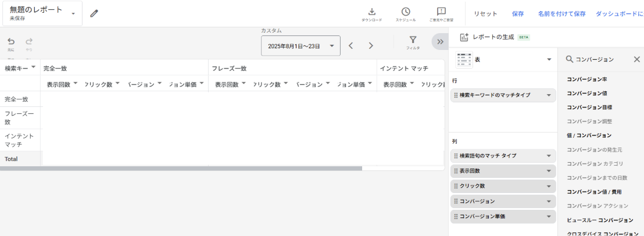Click the レポートの生成 sparkle chart icon
Viewport: 644px width, 236px height.
coord(464,37)
